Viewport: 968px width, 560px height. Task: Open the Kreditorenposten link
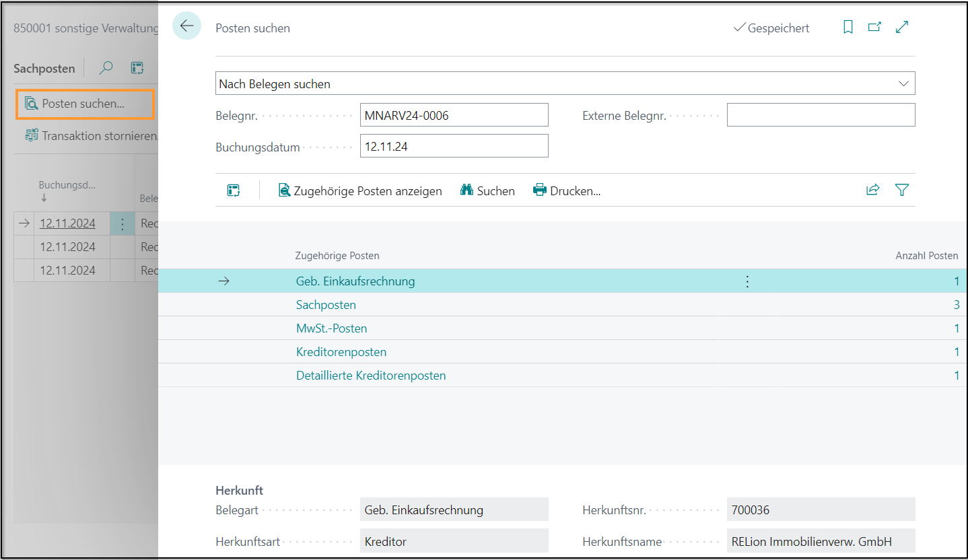click(x=341, y=352)
